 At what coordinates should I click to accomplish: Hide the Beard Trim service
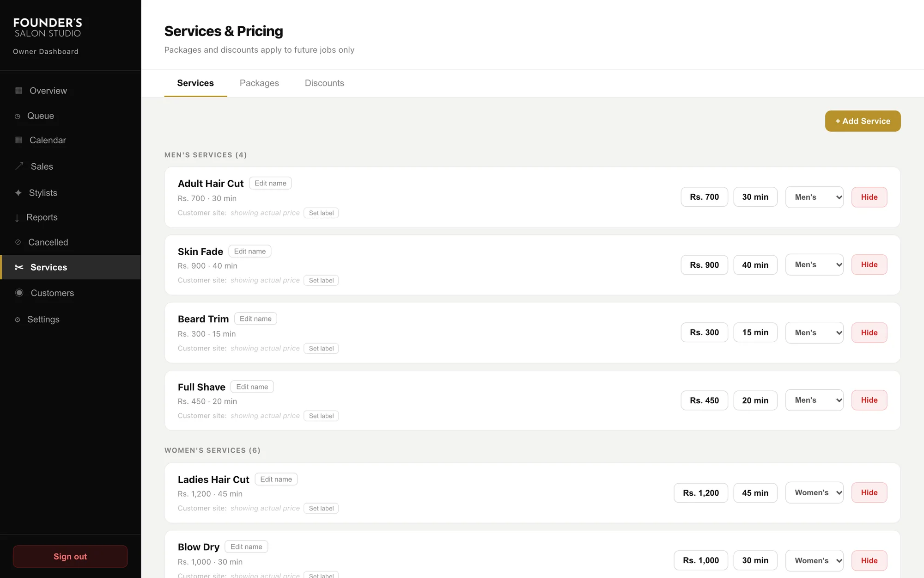869,332
